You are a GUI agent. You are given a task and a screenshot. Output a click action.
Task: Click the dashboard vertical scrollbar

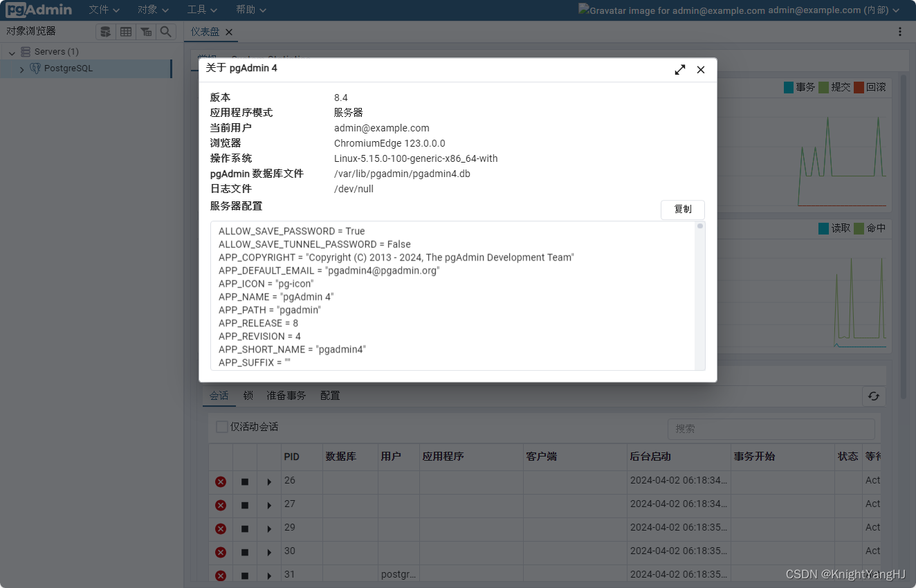[903, 235]
